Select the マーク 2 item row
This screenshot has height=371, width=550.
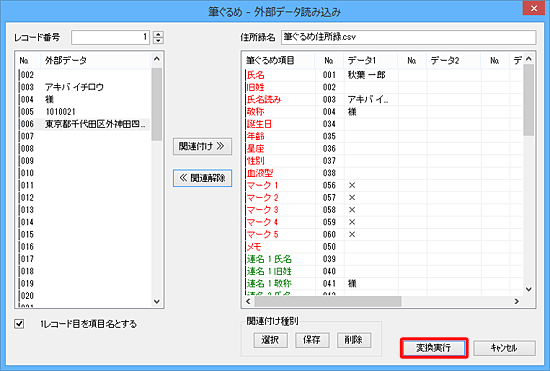(383, 197)
